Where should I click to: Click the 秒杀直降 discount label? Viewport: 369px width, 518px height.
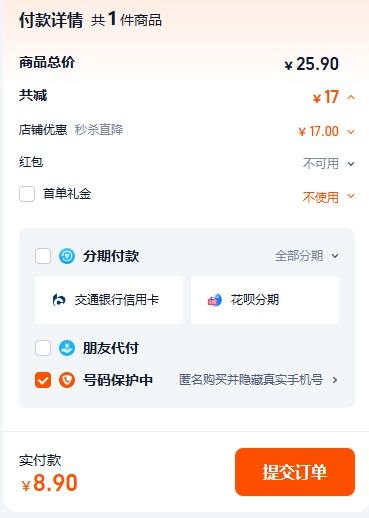coord(99,130)
